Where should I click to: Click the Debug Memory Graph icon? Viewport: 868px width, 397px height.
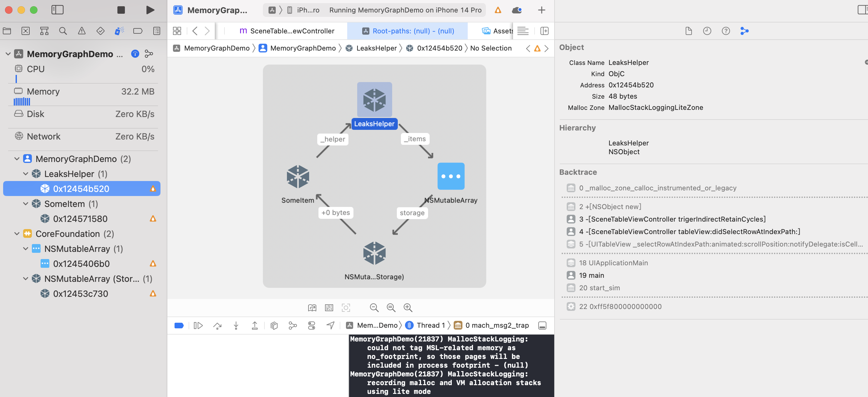(x=293, y=325)
